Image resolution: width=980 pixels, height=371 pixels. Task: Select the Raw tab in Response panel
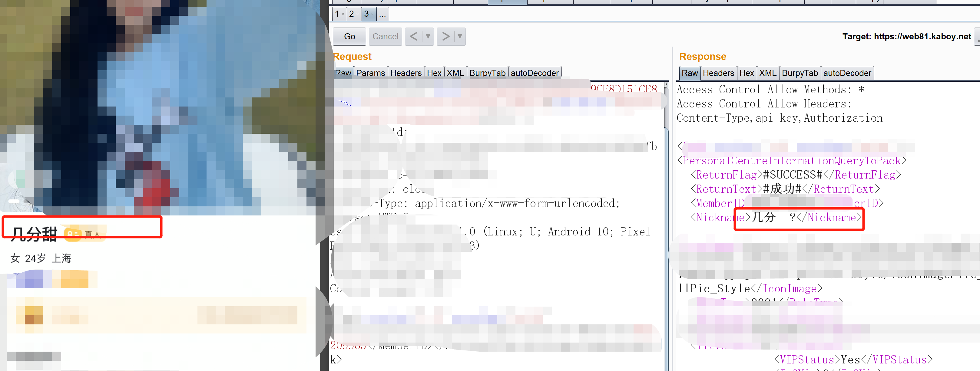coord(688,73)
